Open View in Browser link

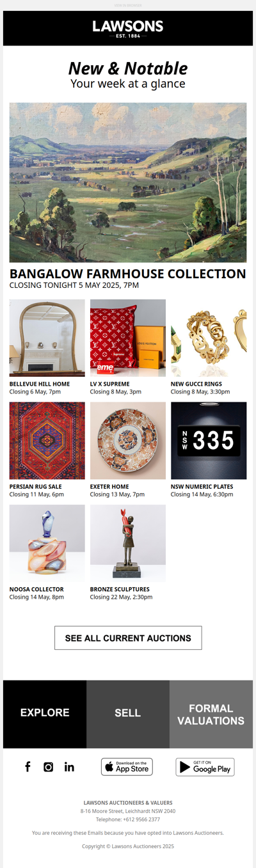[x=128, y=5]
